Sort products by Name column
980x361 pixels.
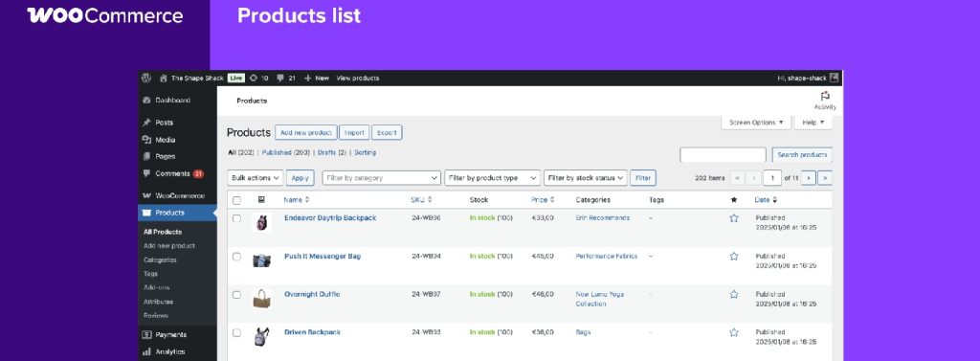(x=297, y=200)
